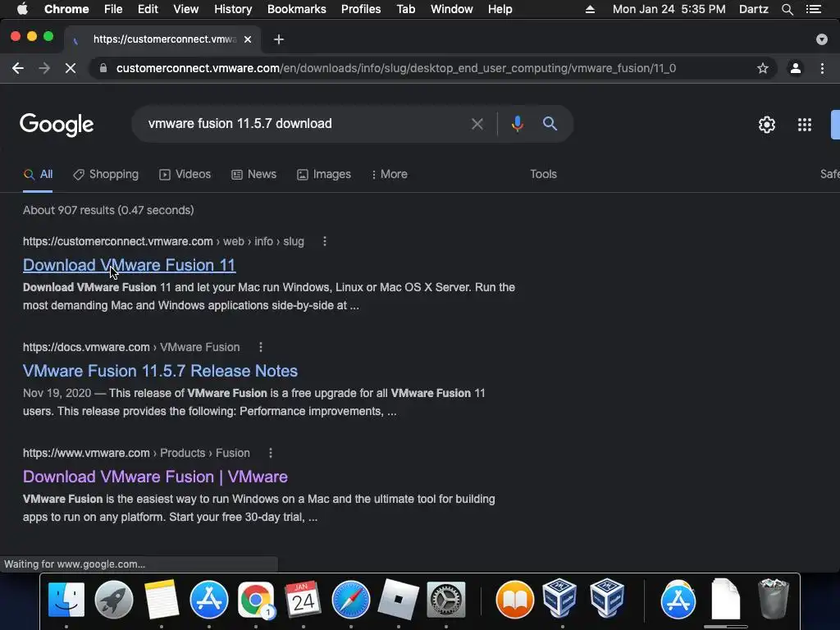Click the Google search magnifier button
This screenshot has width=840, height=630.
point(550,124)
